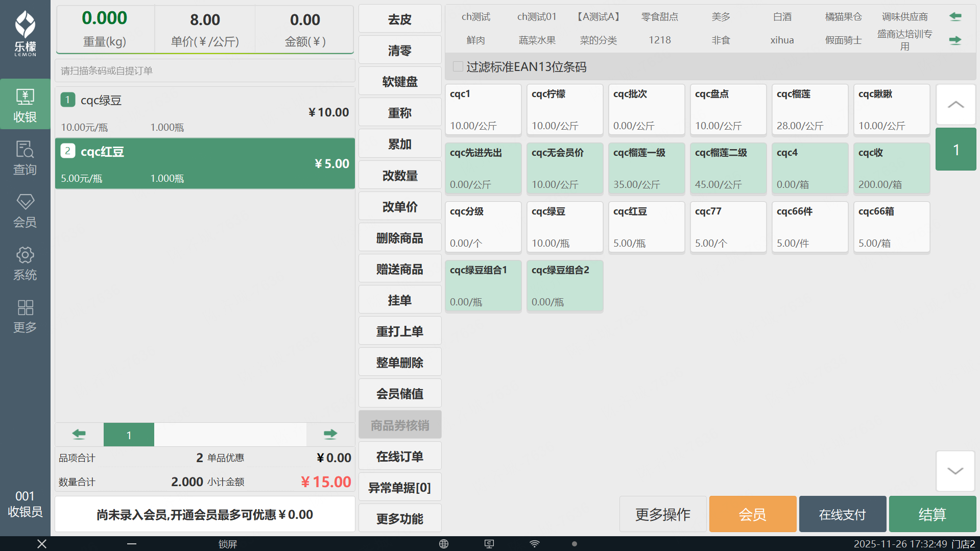Click the 删除商品 delete item button
This screenshot has height=551, width=980.
[400, 238]
